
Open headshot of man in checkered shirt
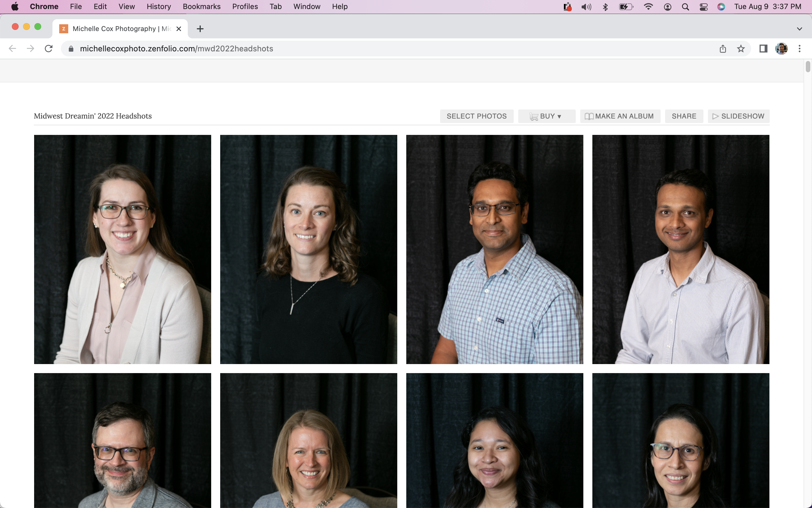[495, 249]
